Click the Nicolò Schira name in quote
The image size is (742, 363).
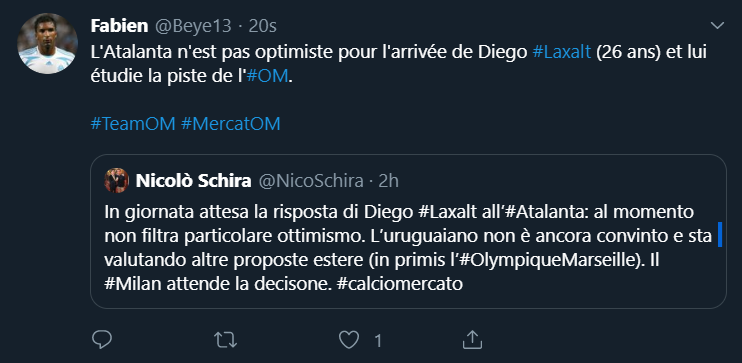coord(194,181)
